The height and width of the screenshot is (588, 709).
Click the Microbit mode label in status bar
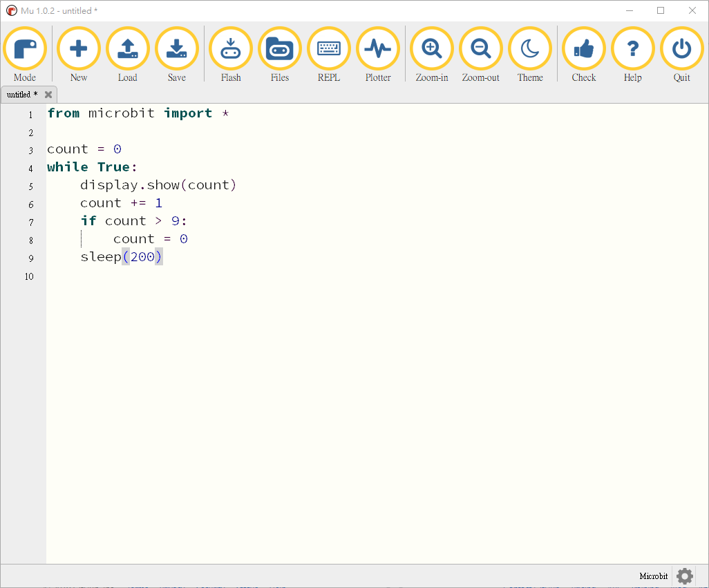click(653, 576)
